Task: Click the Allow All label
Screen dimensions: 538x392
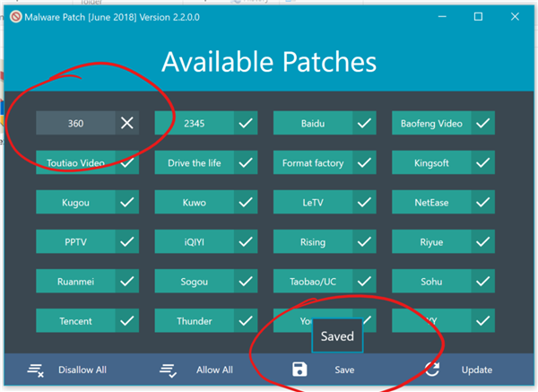Action: coord(214,370)
